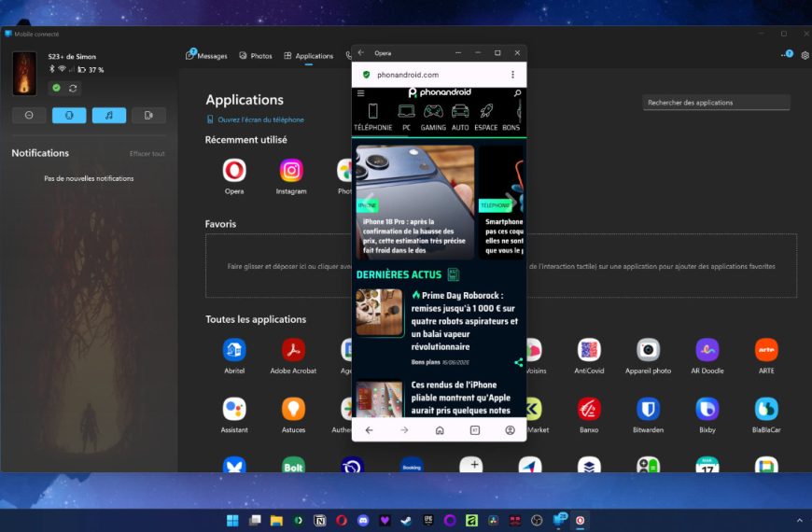812x532 pixels.
Task: Open File Explorer from the taskbar
Action: (276, 520)
